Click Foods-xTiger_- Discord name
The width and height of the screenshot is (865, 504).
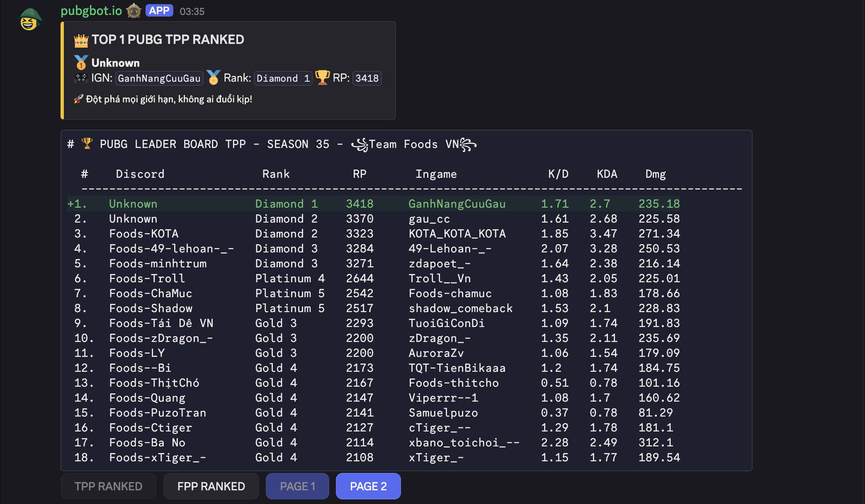point(158,458)
